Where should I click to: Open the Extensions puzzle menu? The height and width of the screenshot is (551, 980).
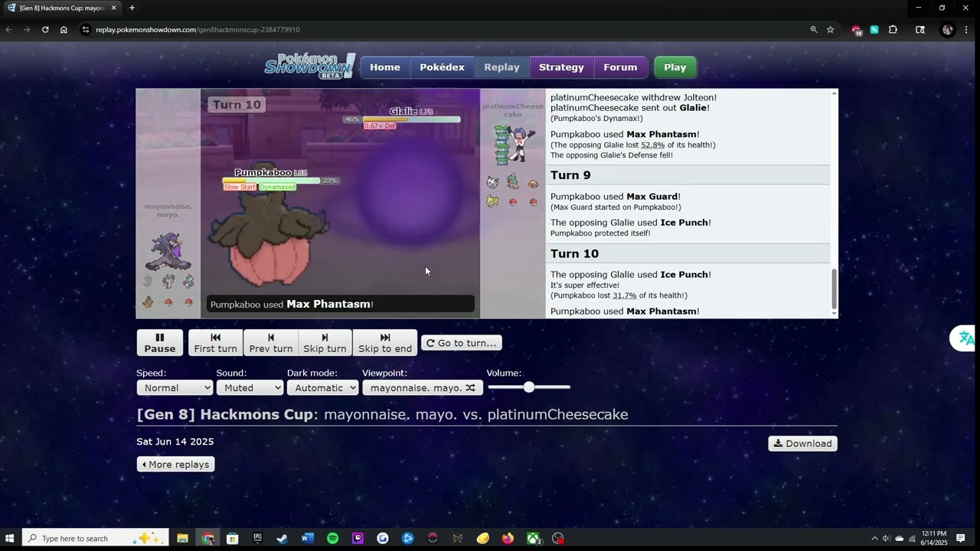[x=893, y=30]
